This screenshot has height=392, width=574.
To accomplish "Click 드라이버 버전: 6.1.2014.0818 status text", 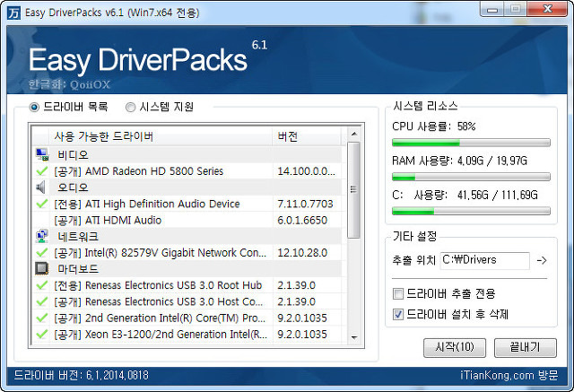I will tap(82, 376).
